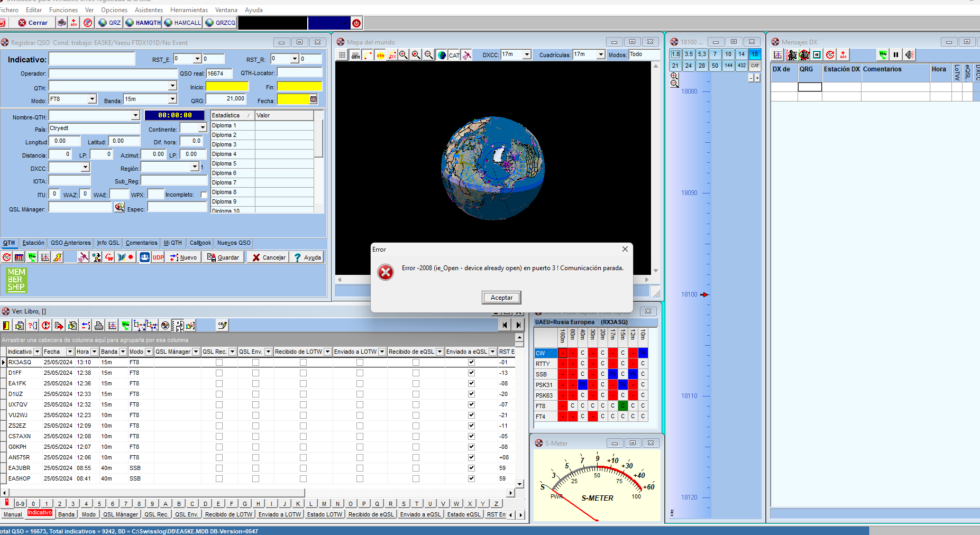The height and width of the screenshot is (535, 980).
Task: Open the Modo dropdown showing FT8
Action: 92,99
